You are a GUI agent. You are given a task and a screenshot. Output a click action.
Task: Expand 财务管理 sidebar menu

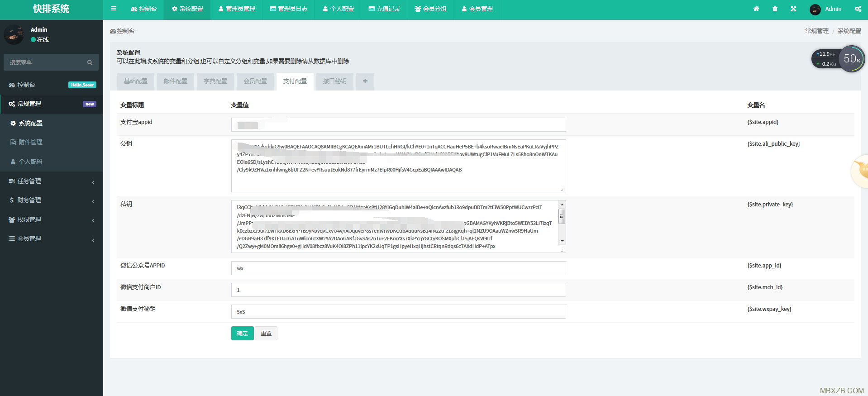pos(52,200)
